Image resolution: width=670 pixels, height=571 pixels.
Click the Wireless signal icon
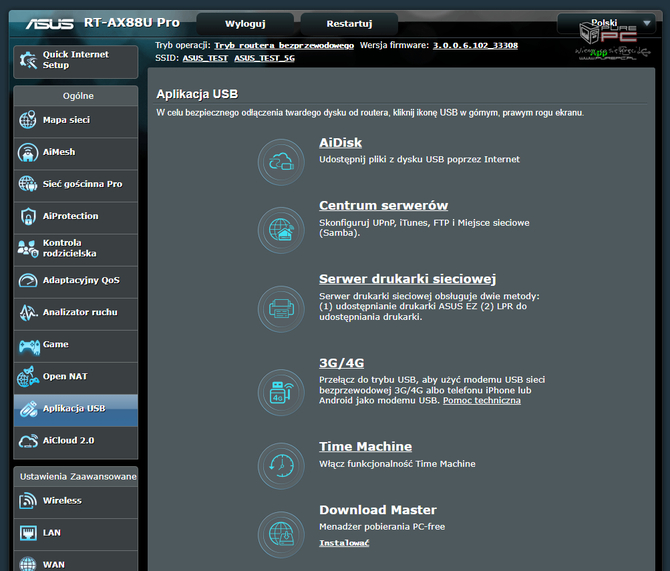[28, 500]
